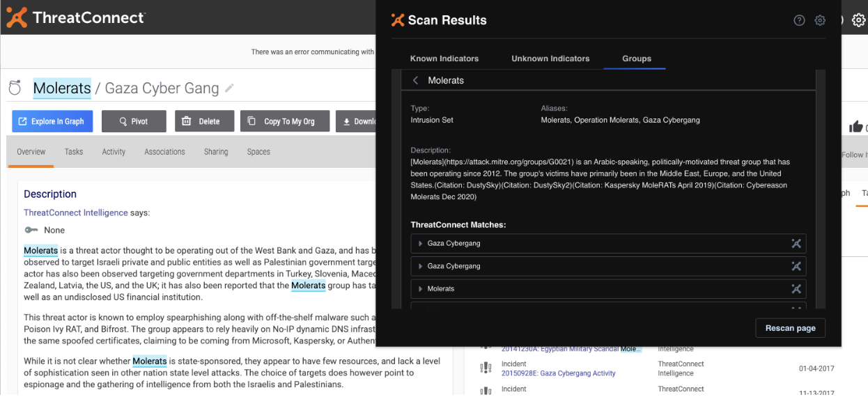Click the Scan Results logo icon
868x397 pixels.
tap(398, 20)
